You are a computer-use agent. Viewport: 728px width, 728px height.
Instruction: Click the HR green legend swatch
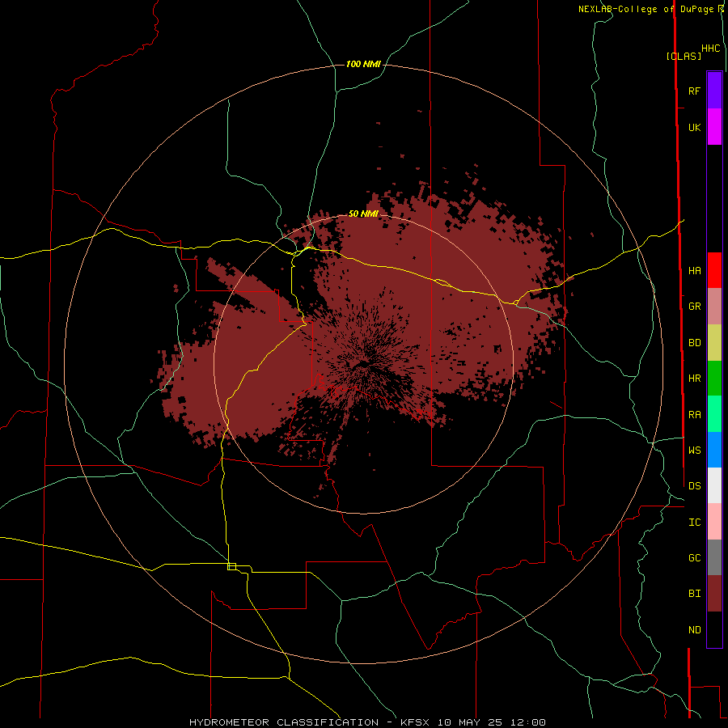coord(714,379)
